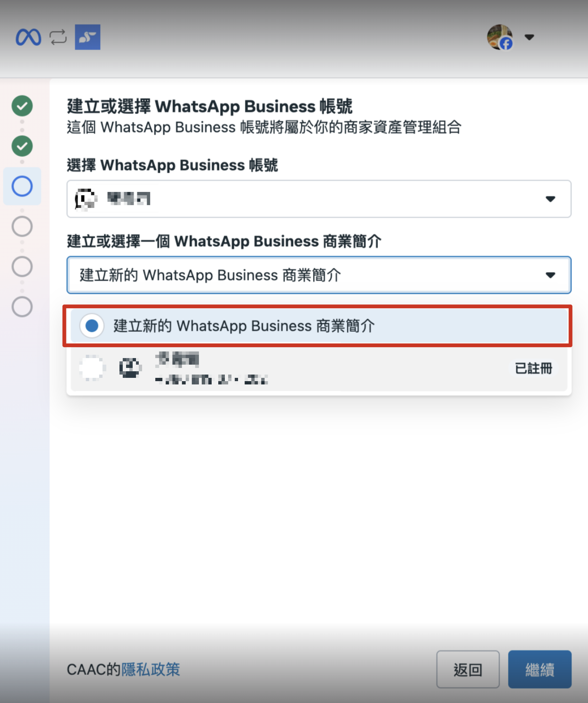Viewport: 588px width, 703px height.
Task: Click the selected account avatar in dropdown
Action: click(86, 199)
